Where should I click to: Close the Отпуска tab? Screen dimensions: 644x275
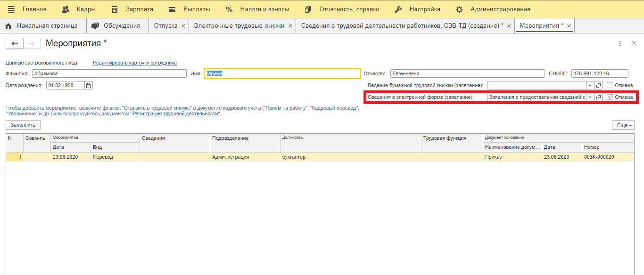point(183,26)
